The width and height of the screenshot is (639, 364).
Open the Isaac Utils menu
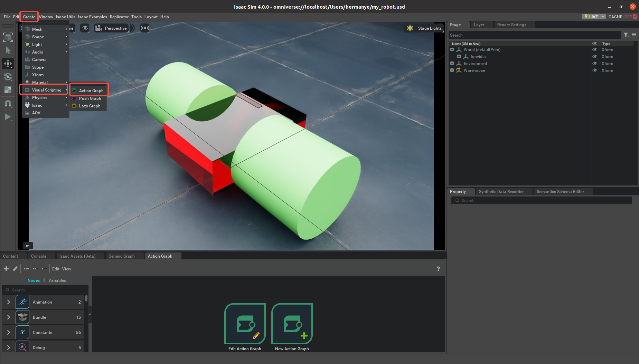(66, 17)
